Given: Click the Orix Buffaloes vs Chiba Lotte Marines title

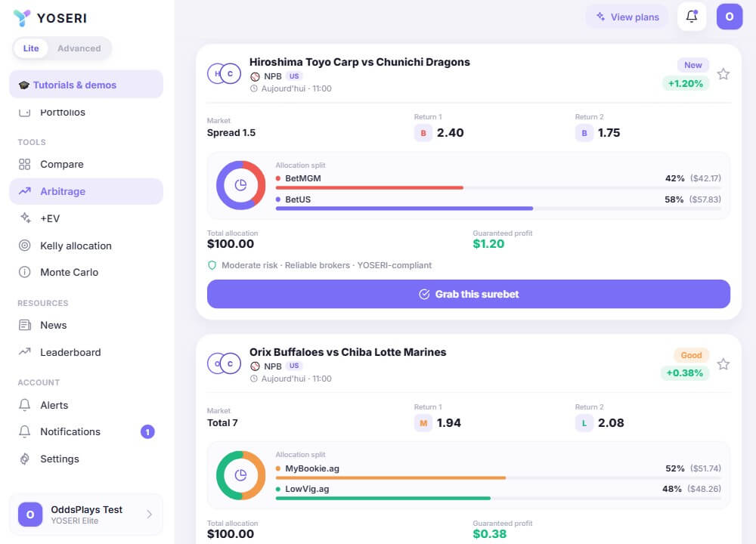Looking at the screenshot, I should click(x=348, y=352).
